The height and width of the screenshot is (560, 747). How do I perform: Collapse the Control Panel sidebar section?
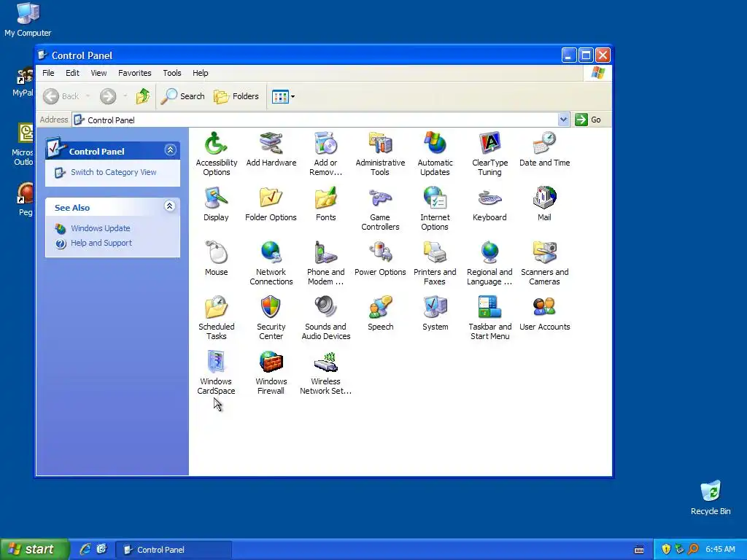click(x=170, y=150)
